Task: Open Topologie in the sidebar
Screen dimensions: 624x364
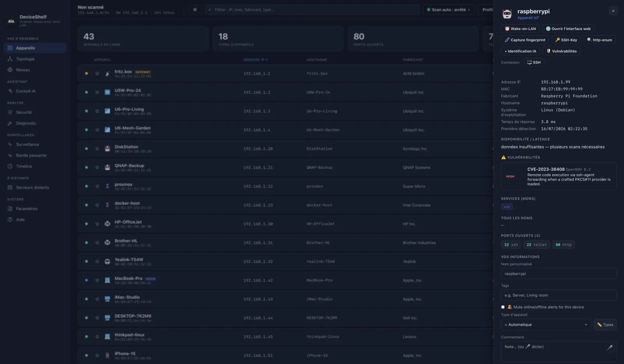Action: 35,59
